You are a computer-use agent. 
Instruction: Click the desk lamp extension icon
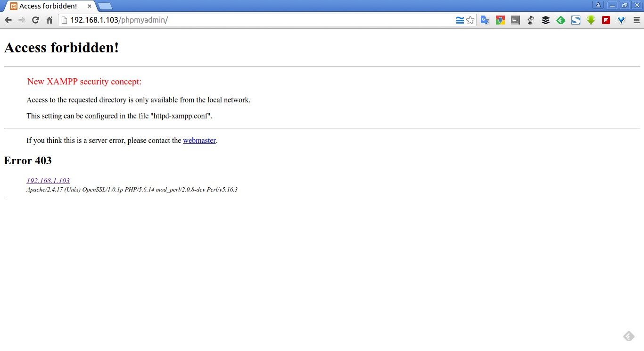530,20
